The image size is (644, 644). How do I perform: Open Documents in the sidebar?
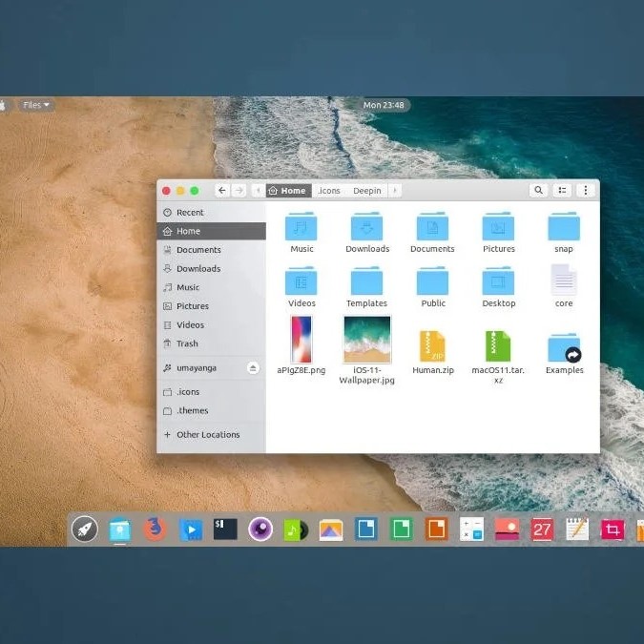pyautogui.click(x=211, y=250)
